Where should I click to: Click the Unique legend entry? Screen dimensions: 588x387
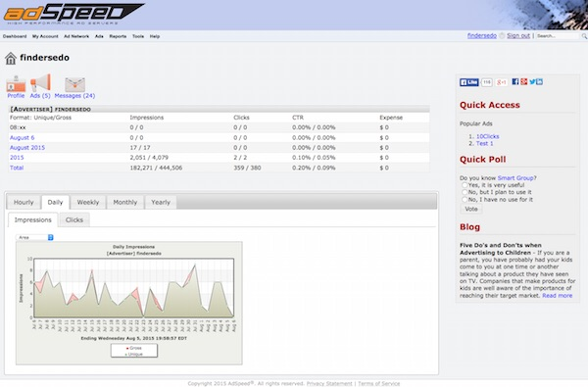(x=133, y=354)
